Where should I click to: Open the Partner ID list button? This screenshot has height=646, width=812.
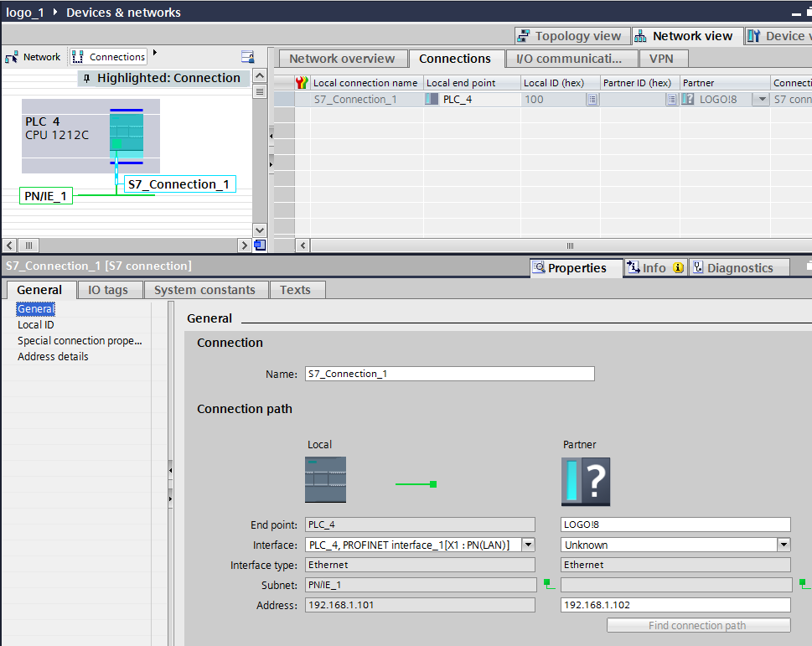point(672,100)
